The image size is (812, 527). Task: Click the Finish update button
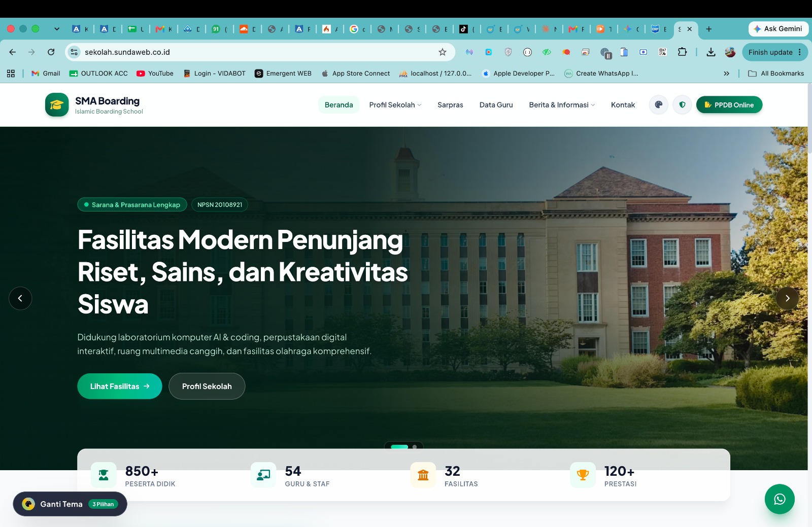coord(775,52)
